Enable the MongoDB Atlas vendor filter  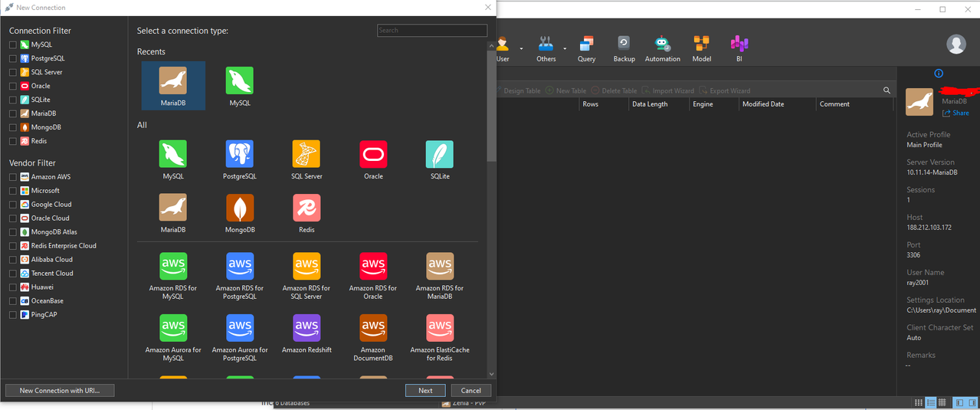click(x=12, y=232)
